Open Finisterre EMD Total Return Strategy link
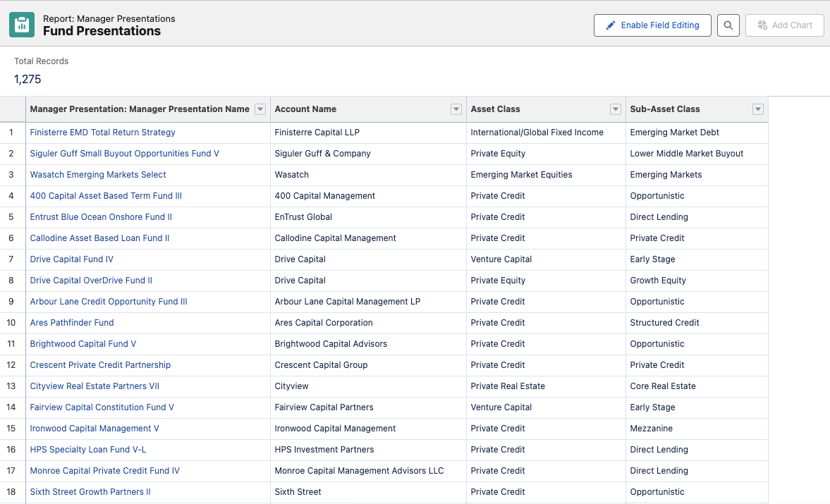 pos(102,133)
